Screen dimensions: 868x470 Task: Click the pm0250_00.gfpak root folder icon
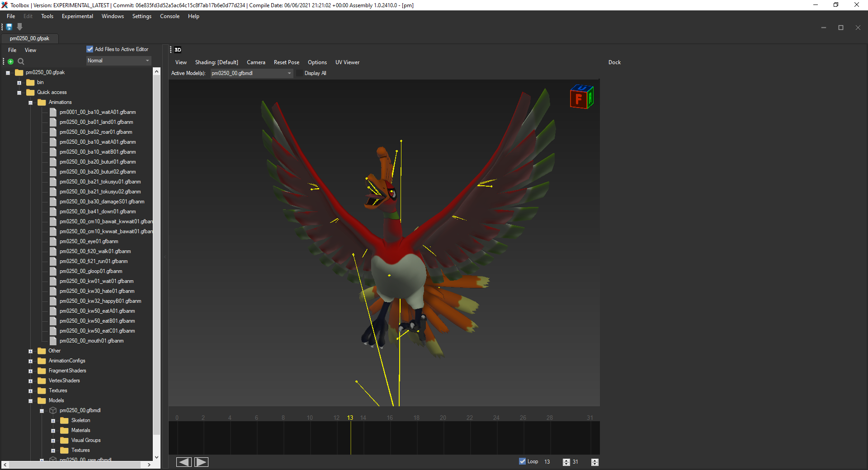click(19, 72)
